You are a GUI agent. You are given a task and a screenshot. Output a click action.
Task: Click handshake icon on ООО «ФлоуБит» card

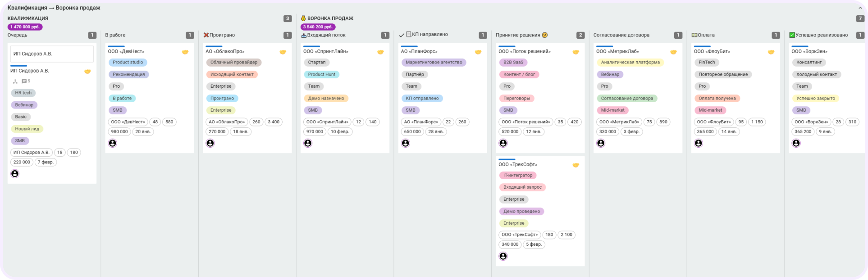[x=771, y=52]
